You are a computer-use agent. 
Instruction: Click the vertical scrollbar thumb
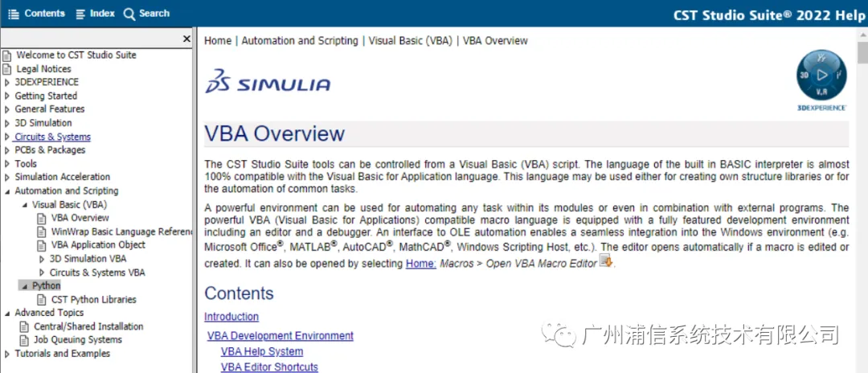(x=862, y=53)
